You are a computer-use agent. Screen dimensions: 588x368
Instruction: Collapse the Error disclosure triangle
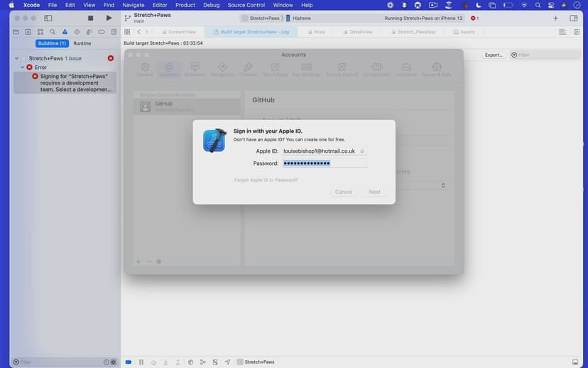tap(22, 67)
